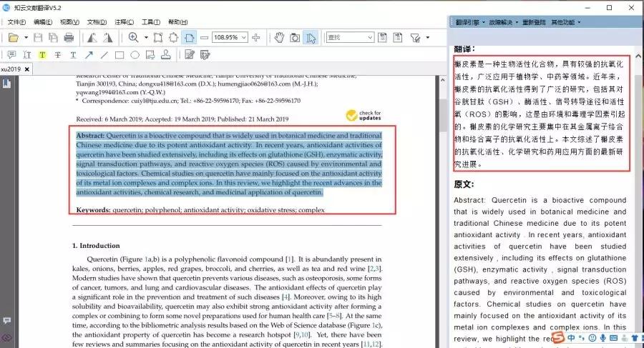644x348 pixels.
Task: Click the Sogou microphone voice input icon
Action: tap(603, 338)
